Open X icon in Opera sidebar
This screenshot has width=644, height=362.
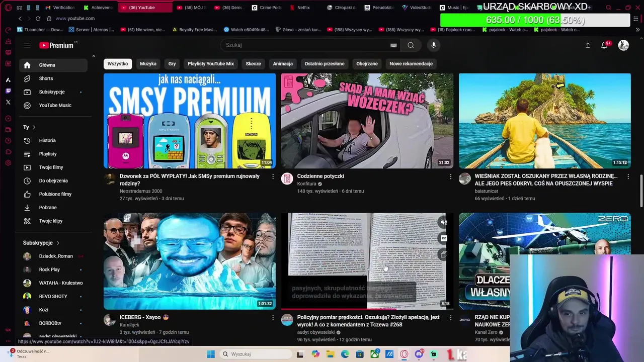pyautogui.click(x=8, y=102)
